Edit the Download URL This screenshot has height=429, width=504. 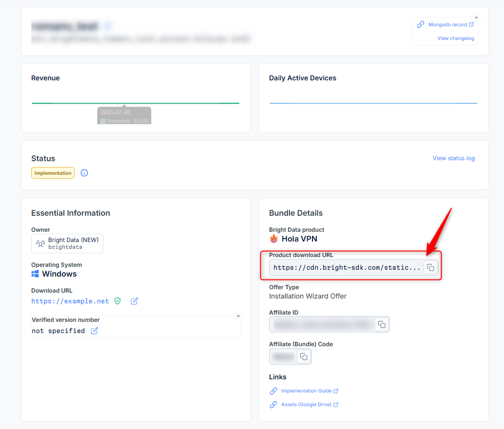tap(135, 301)
